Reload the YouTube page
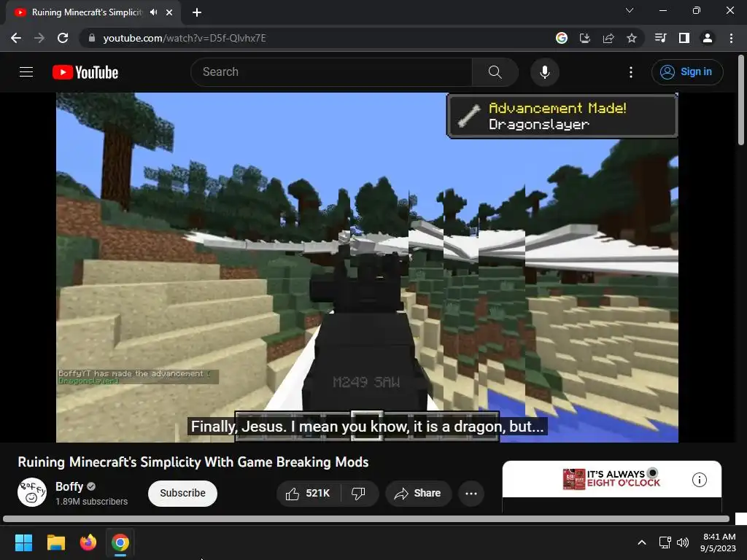This screenshot has height=560, width=747. [63, 38]
